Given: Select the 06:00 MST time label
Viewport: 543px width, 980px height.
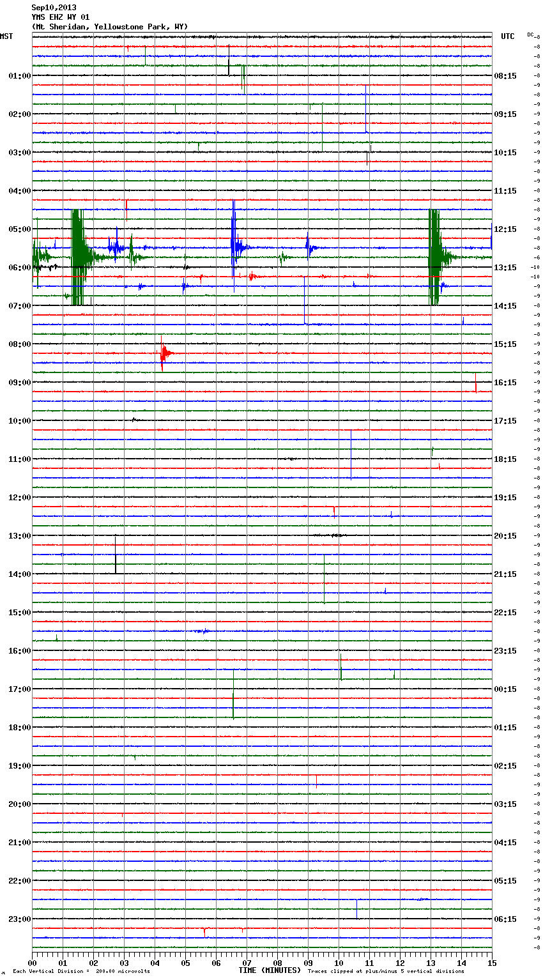Looking at the screenshot, I should coord(20,268).
